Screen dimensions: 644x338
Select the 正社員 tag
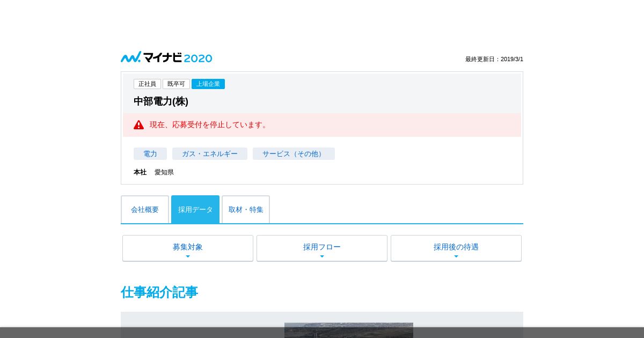tap(147, 84)
